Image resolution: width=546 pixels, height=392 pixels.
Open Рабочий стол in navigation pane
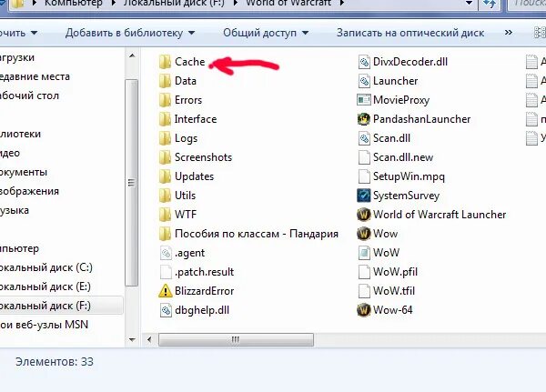29,95
